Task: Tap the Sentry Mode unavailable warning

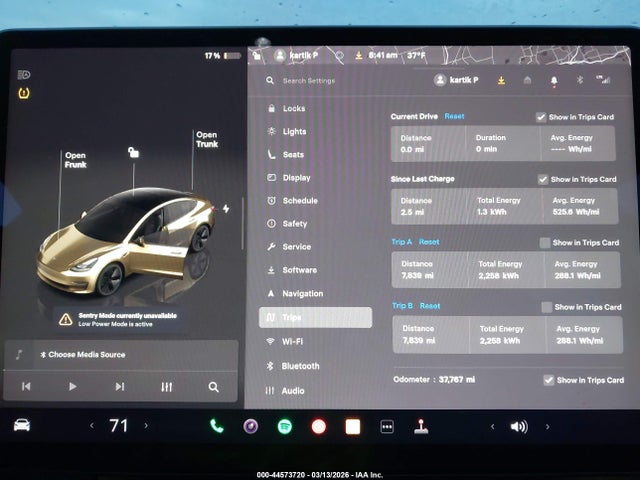Action: coord(118,319)
